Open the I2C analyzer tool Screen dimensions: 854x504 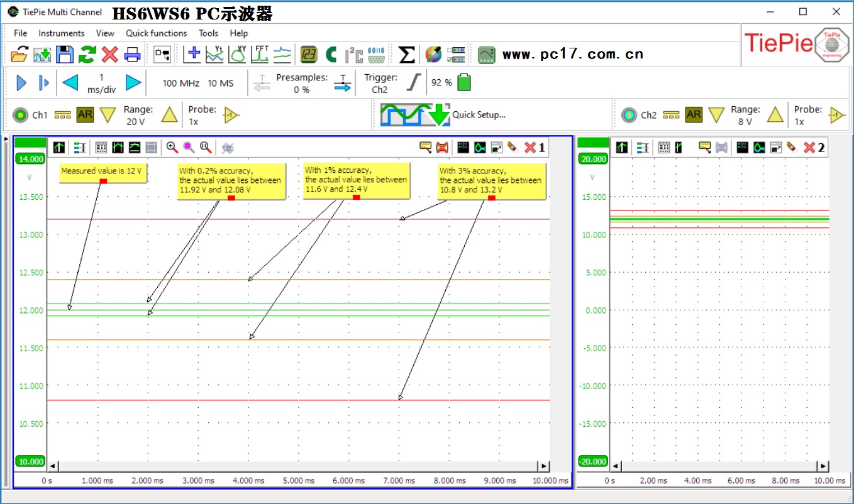[354, 55]
